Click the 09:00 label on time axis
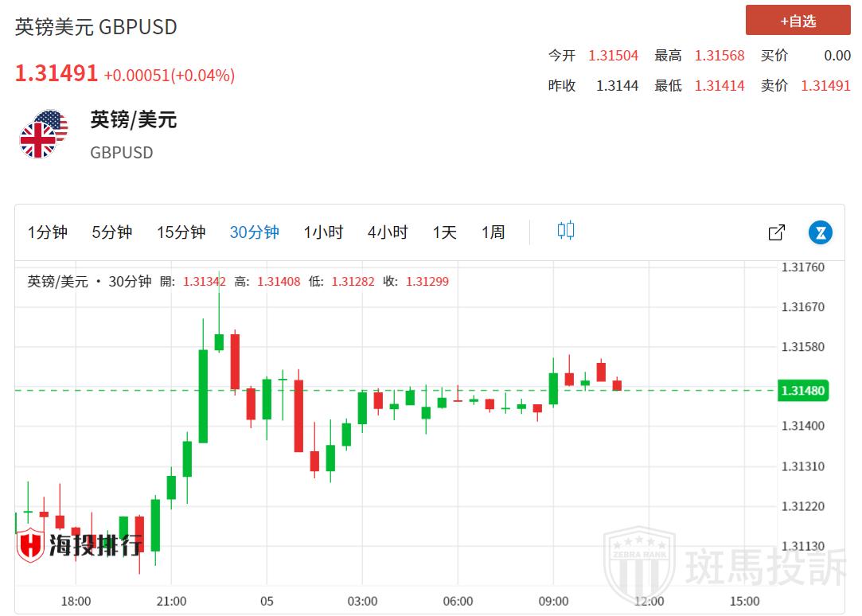 553,601
